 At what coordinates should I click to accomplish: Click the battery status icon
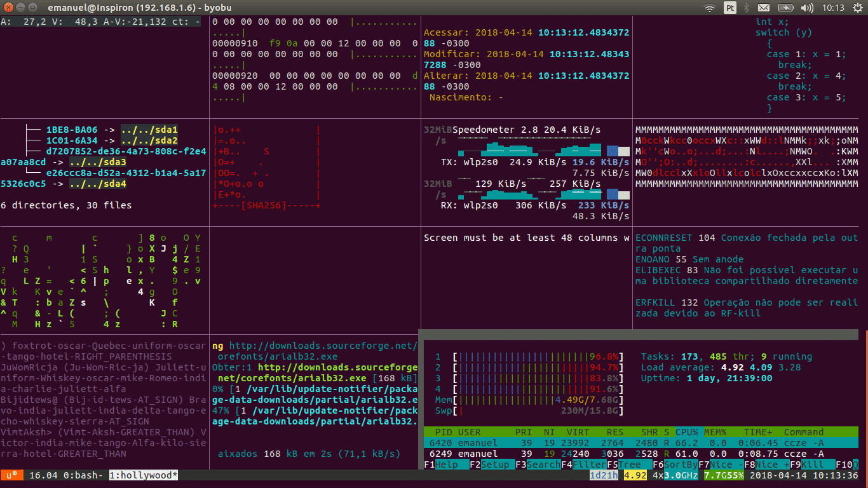786,8
